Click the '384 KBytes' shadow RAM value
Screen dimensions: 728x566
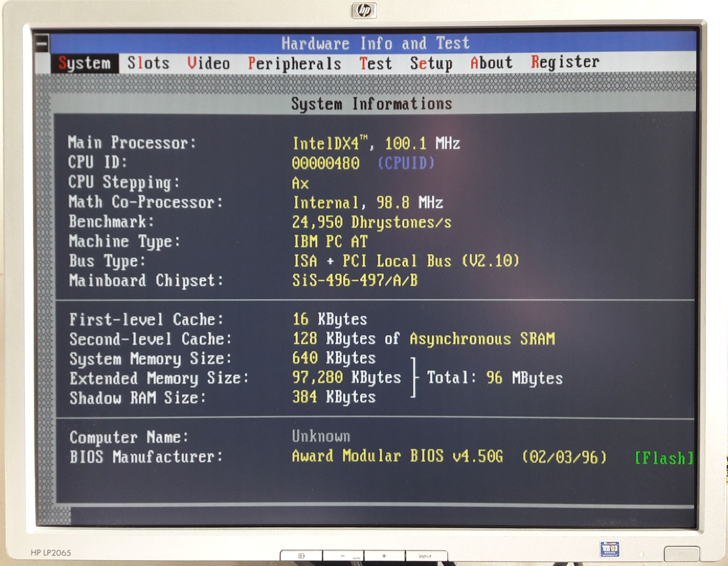pos(334,397)
